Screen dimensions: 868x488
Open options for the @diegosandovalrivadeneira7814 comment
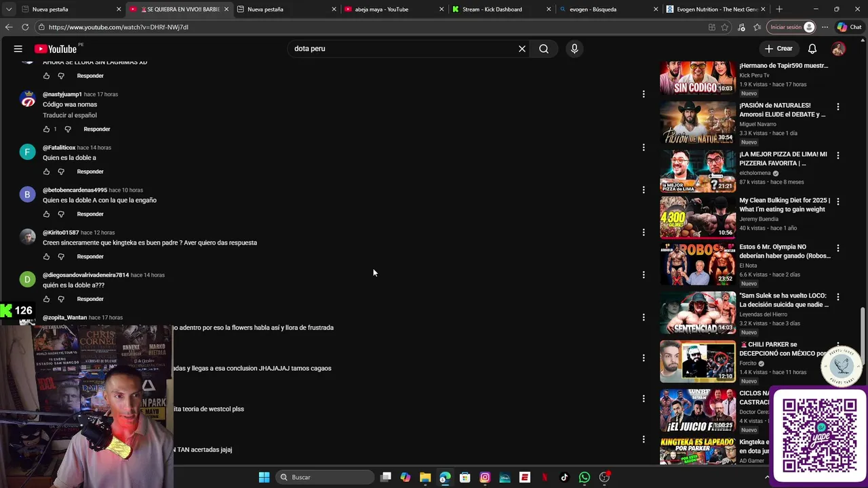(644, 274)
